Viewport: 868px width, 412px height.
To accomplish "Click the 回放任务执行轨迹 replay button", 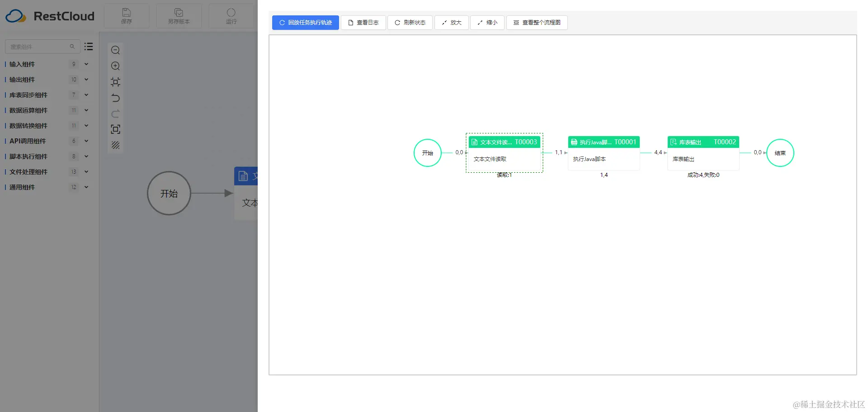I will click(306, 23).
